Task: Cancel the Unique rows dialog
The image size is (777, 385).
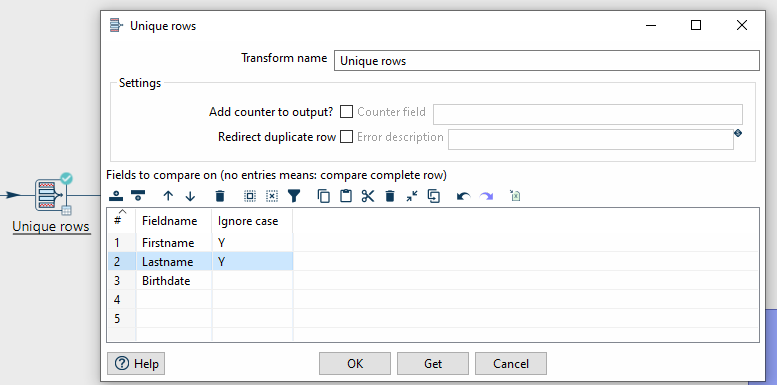Action: pyautogui.click(x=511, y=364)
